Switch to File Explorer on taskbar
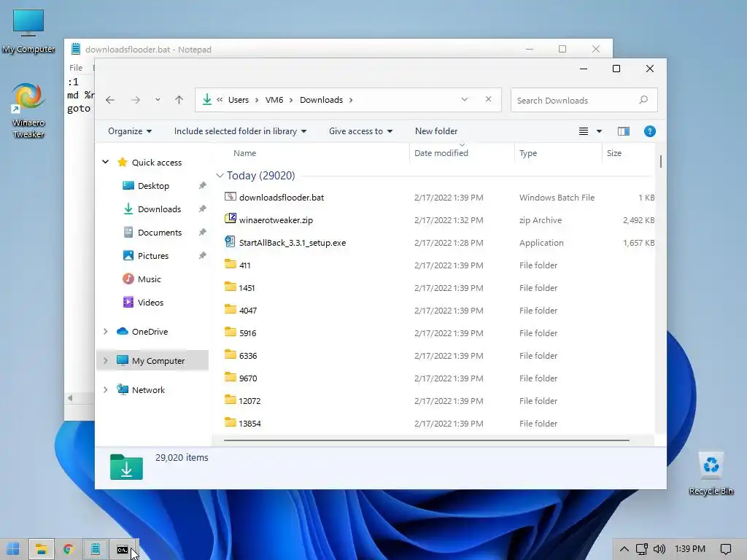 [x=42, y=549]
